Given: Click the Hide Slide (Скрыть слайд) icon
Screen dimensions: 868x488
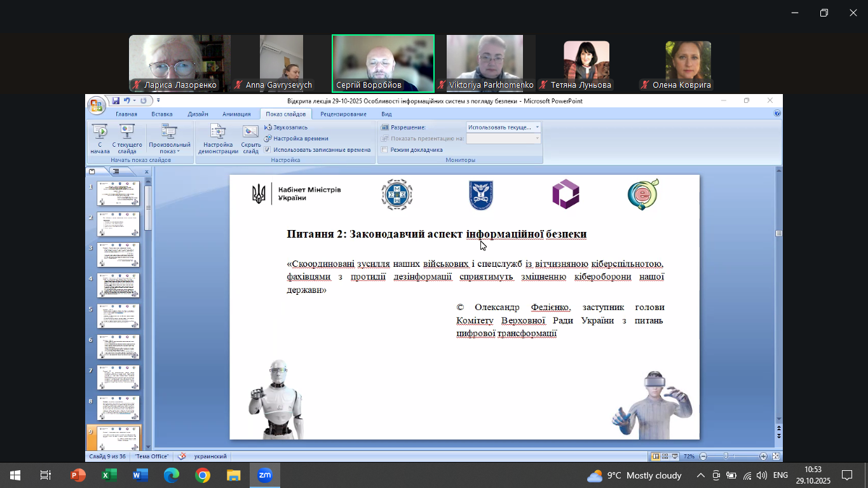Looking at the screenshot, I should click(x=251, y=132).
